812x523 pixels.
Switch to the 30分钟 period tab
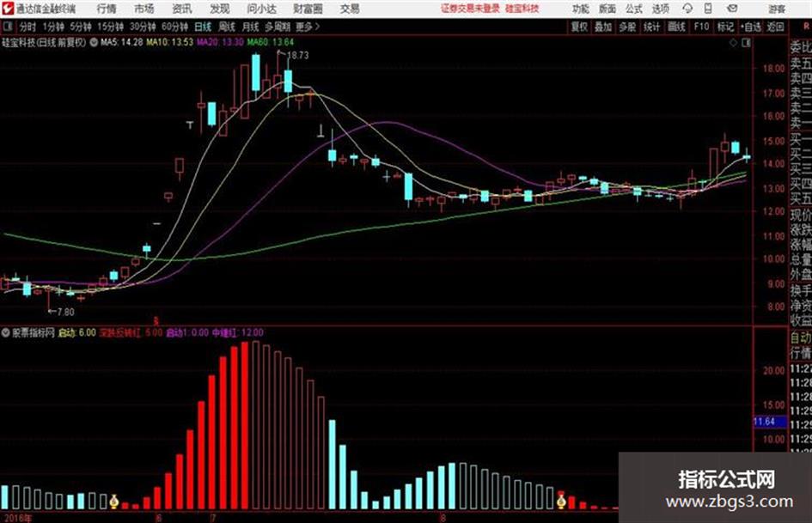click(x=143, y=27)
